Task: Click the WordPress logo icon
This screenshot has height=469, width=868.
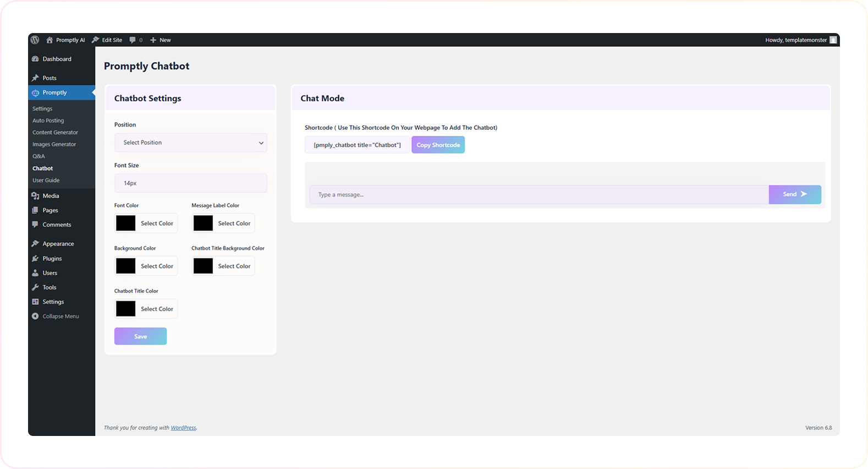Action: pyautogui.click(x=35, y=40)
